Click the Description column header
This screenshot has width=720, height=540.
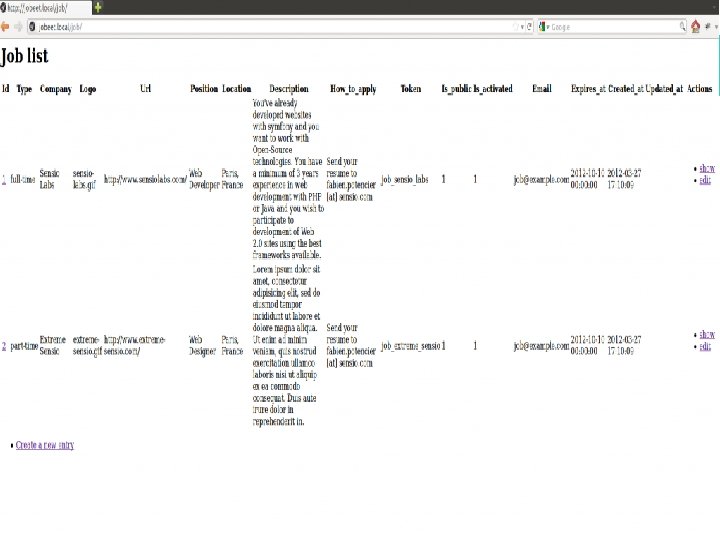click(288, 89)
